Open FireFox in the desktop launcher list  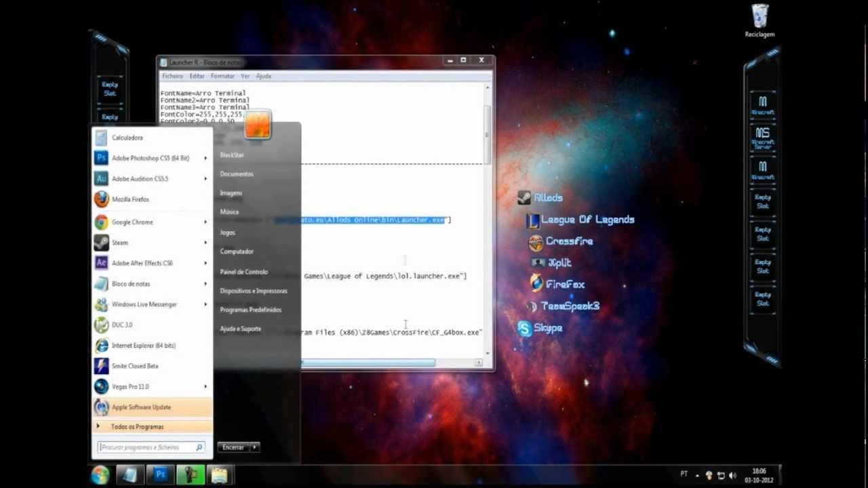pyautogui.click(x=557, y=285)
